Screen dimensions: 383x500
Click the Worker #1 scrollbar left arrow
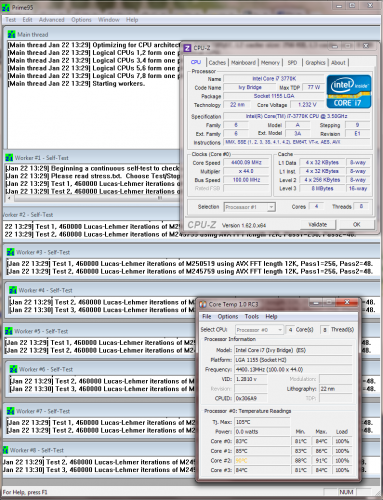point(9,198)
